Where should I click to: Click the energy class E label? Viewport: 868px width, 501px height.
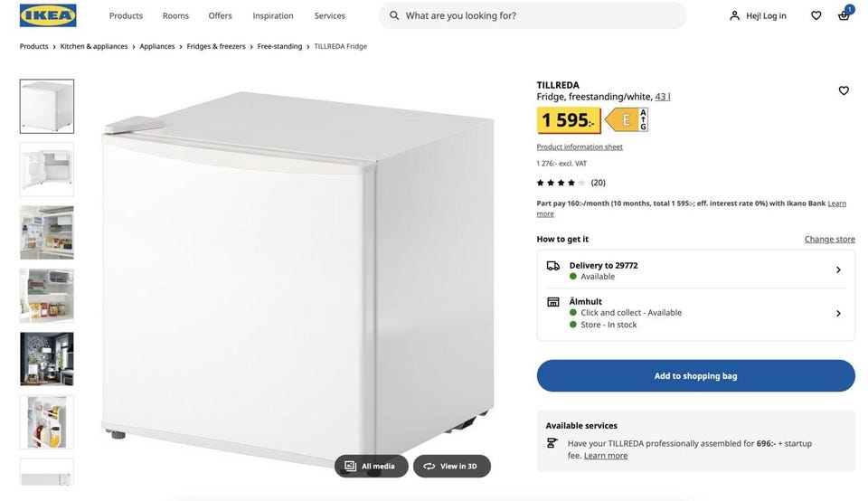627,119
